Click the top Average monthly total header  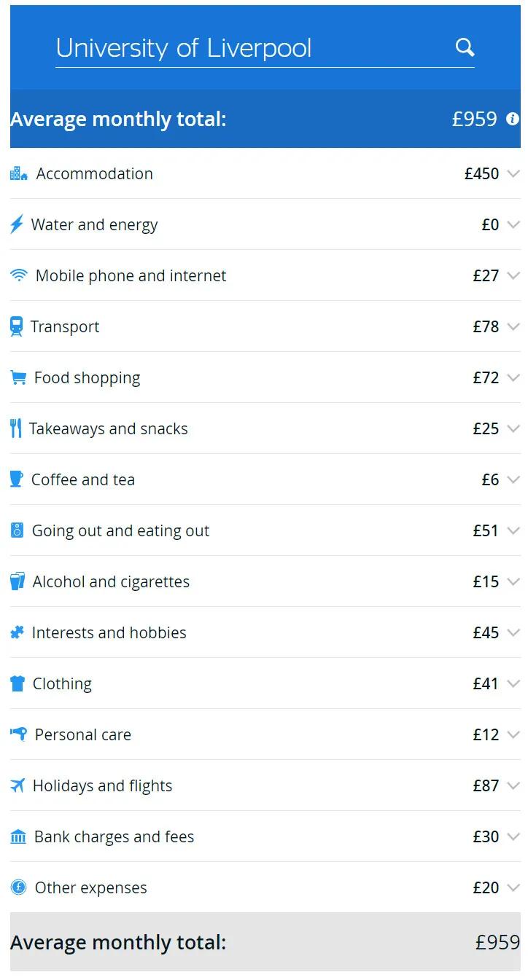point(118,119)
